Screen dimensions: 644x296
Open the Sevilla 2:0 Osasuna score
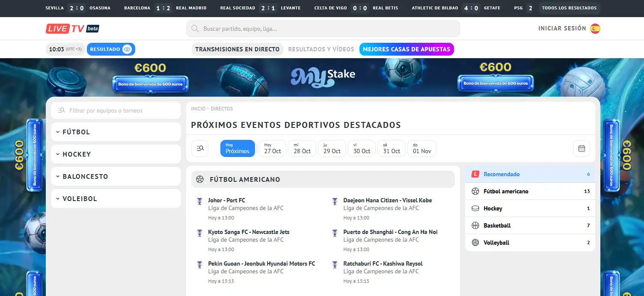tap(77, 8)
